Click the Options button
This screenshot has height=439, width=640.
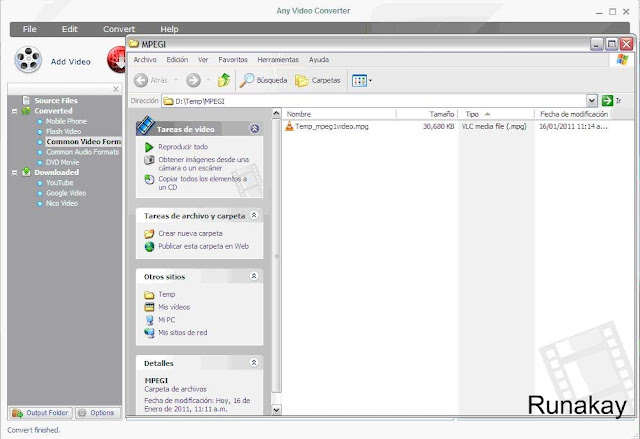coord(98,413)
